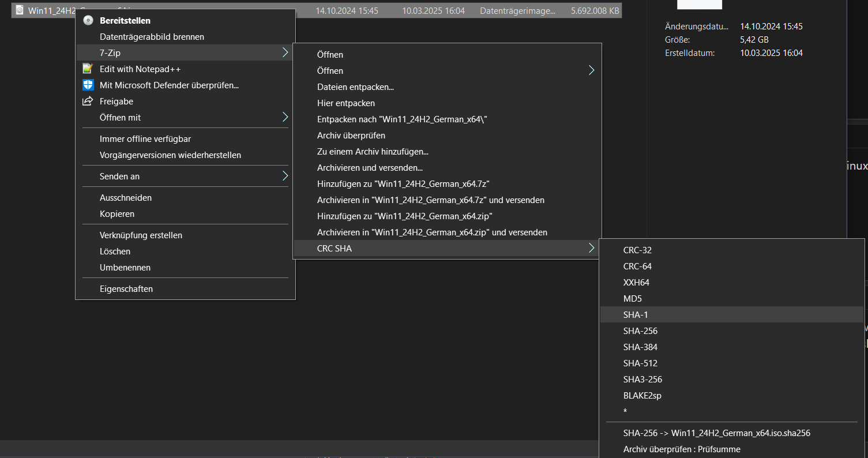Select BLAKE2sp hash option
Viewport: 868px width, 458px height.
pos(732,396)
